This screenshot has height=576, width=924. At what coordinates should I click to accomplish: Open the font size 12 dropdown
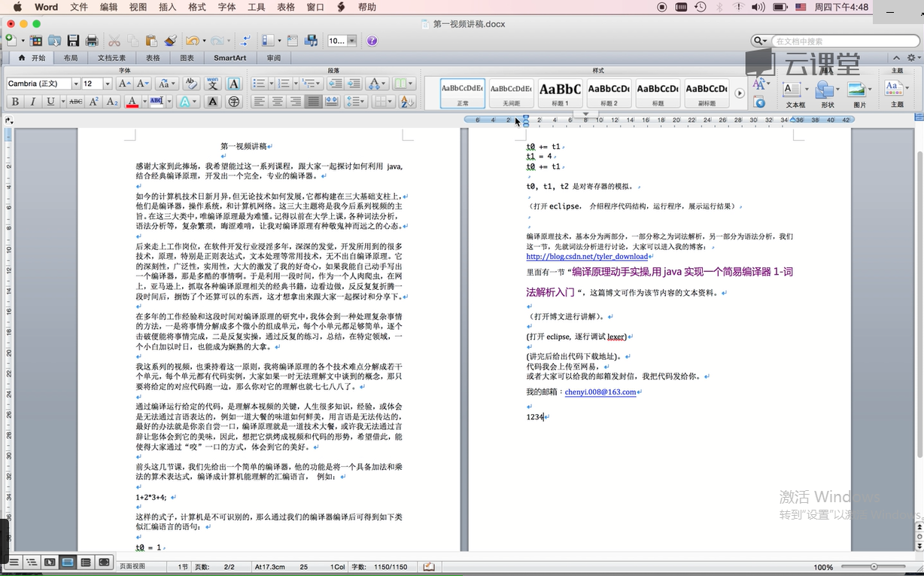click(108, 84)
